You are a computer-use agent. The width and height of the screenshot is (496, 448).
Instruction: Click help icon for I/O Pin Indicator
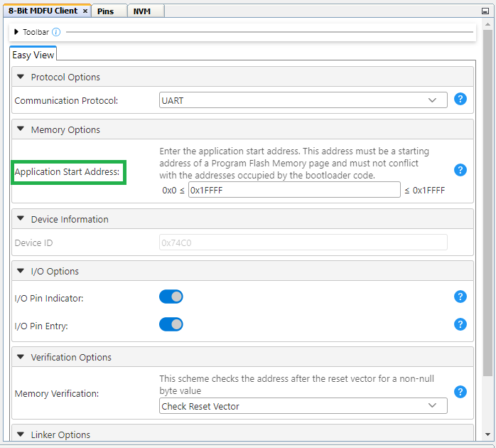tap(460, 297)
